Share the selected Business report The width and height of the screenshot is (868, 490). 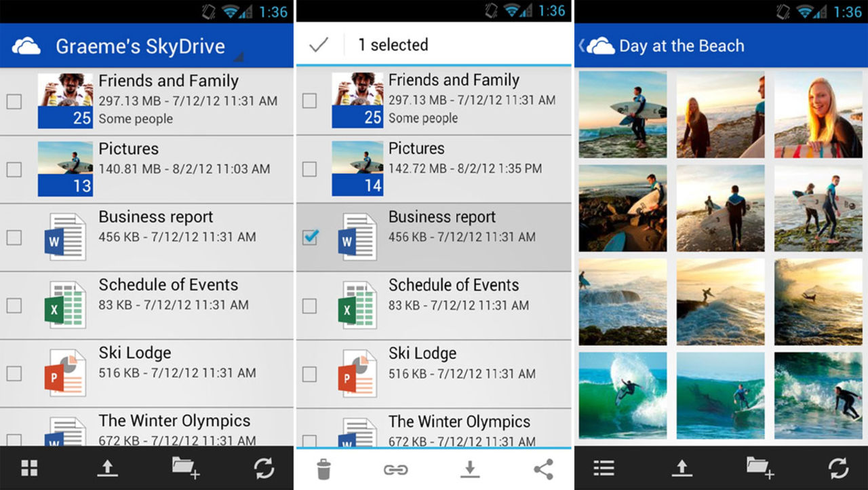542,468
